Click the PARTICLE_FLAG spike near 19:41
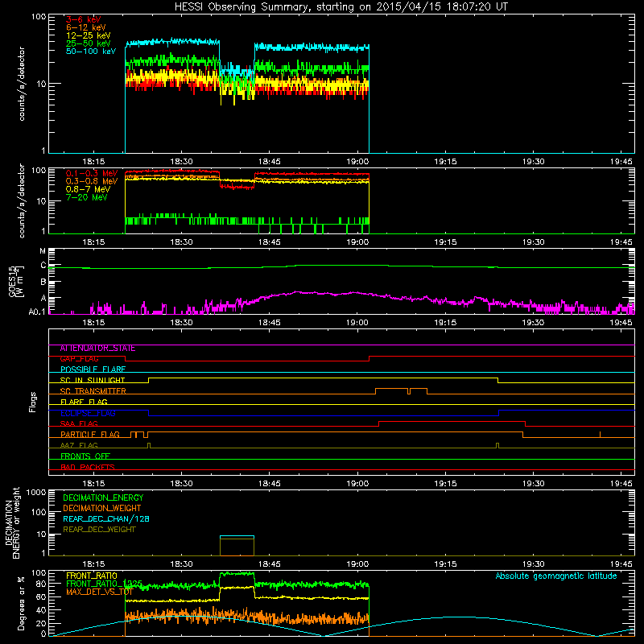The image size is (644, 644). [600, 434]
